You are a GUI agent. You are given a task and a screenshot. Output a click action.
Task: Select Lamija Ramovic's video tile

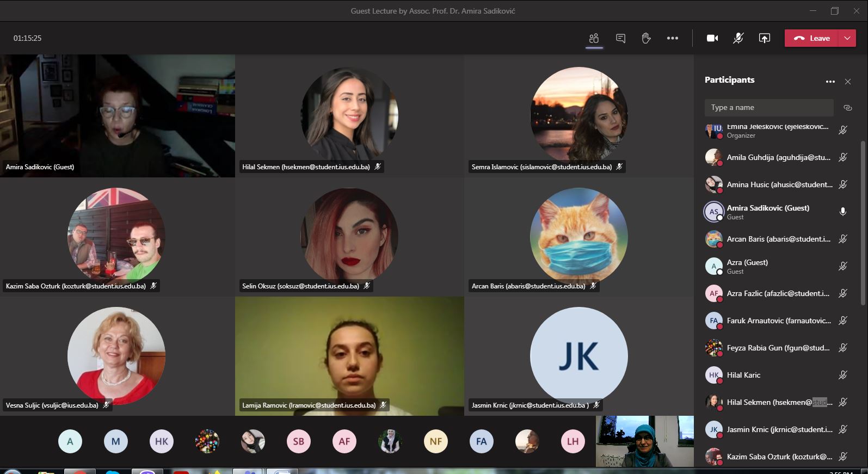349,356
